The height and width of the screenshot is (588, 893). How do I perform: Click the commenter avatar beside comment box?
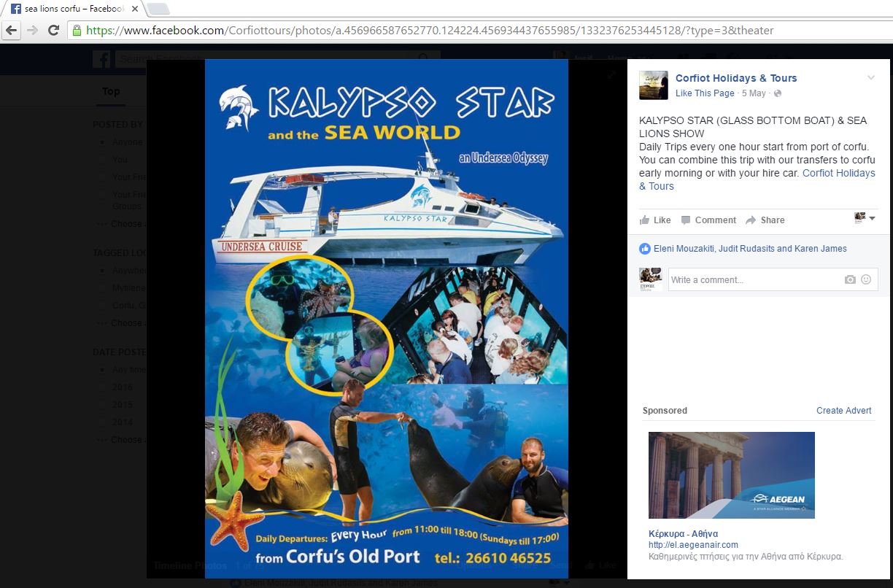click(x=651, y=279)
